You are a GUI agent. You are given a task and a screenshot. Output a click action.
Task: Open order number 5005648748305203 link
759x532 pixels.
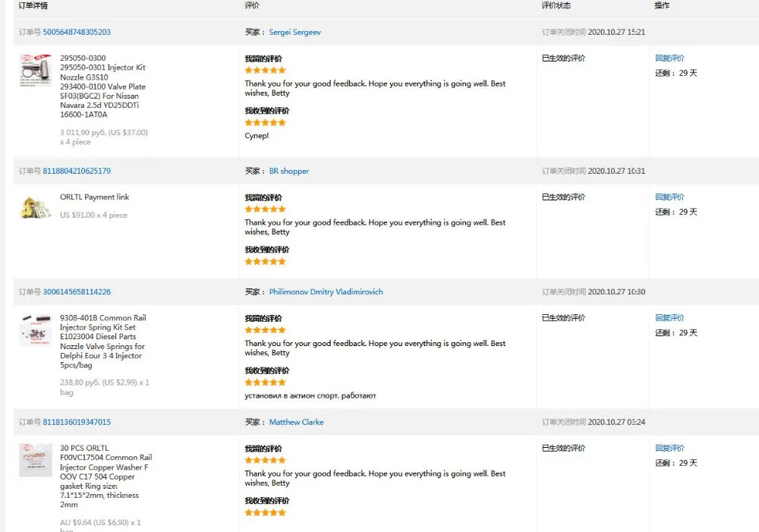pyautogui.click(x=77, y=33)
